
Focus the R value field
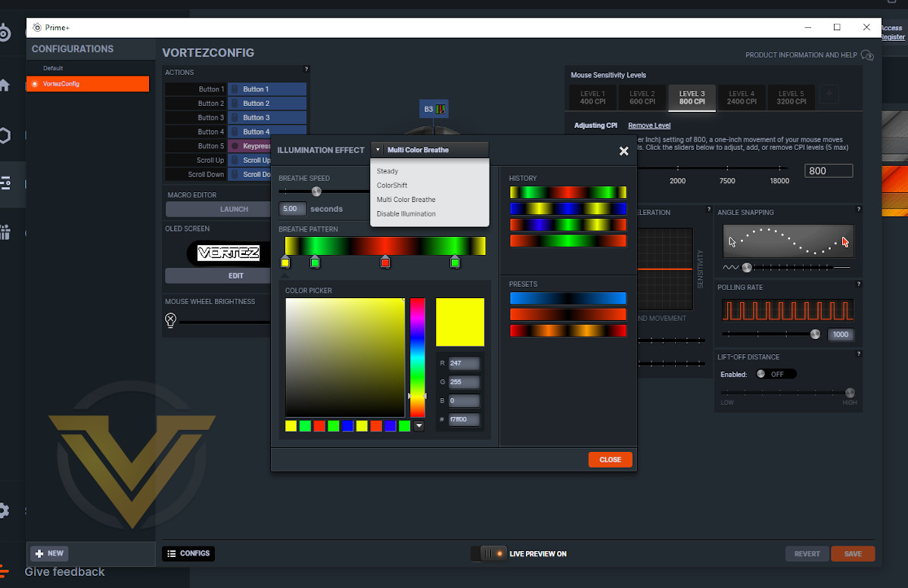tap(464, 363)
